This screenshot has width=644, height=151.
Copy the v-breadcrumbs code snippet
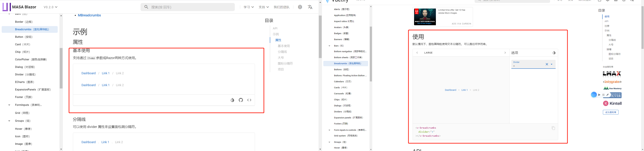[x=553, y=128]
